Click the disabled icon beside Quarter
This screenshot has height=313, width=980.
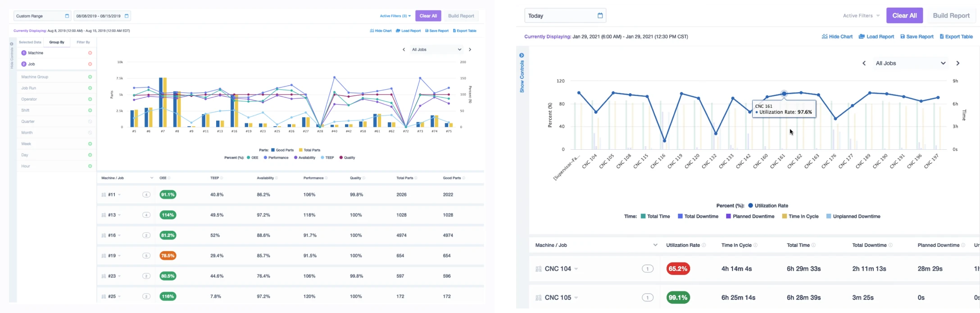tap(90, 121)
